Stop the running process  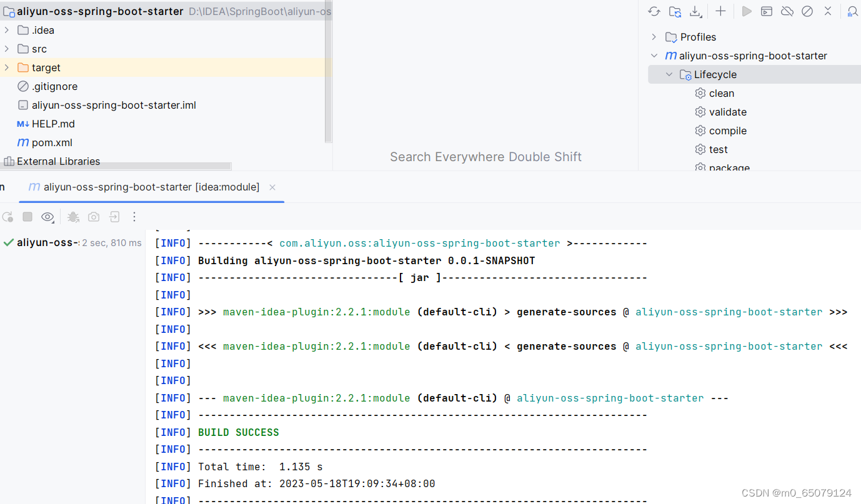[x=27, y=217]
